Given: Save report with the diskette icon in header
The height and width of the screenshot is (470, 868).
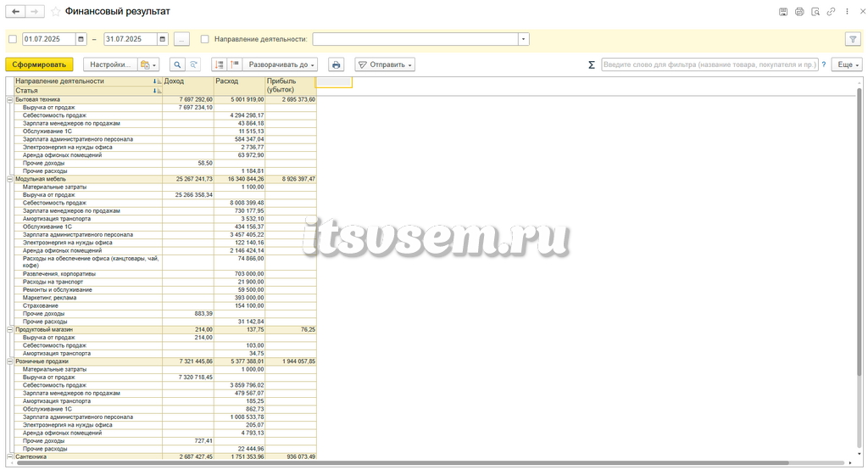Looking at the screenshot, I should (x=783, y=12).
